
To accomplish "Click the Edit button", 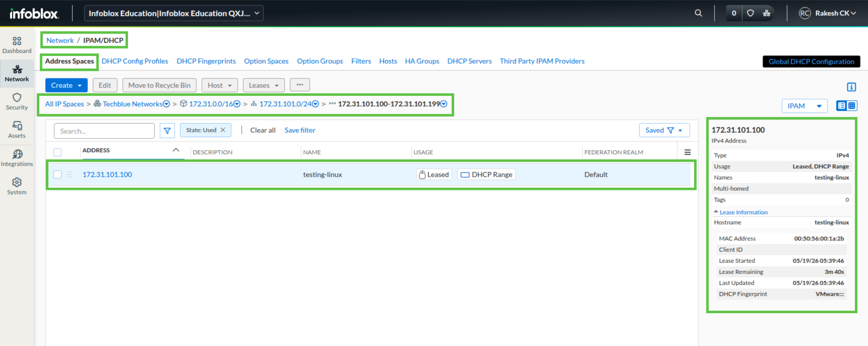I will (x=105, y=85).
